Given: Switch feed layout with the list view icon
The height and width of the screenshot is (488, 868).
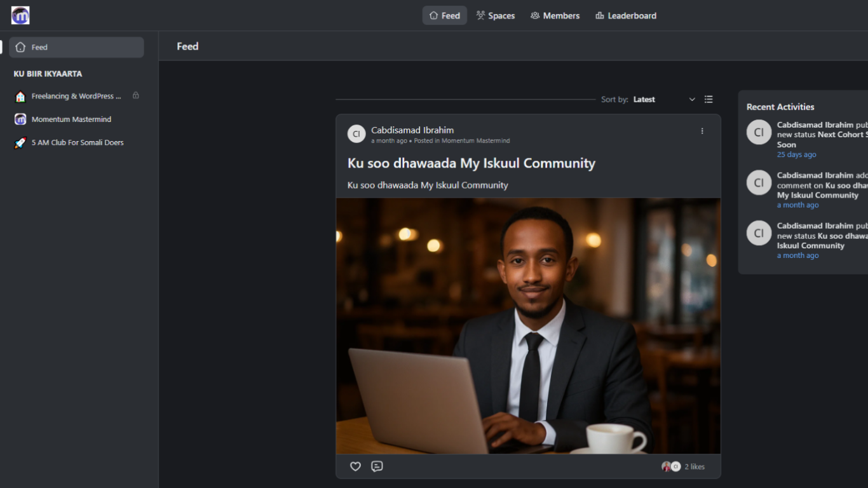Looking at the screenshot, I should [x=709, y=99].
